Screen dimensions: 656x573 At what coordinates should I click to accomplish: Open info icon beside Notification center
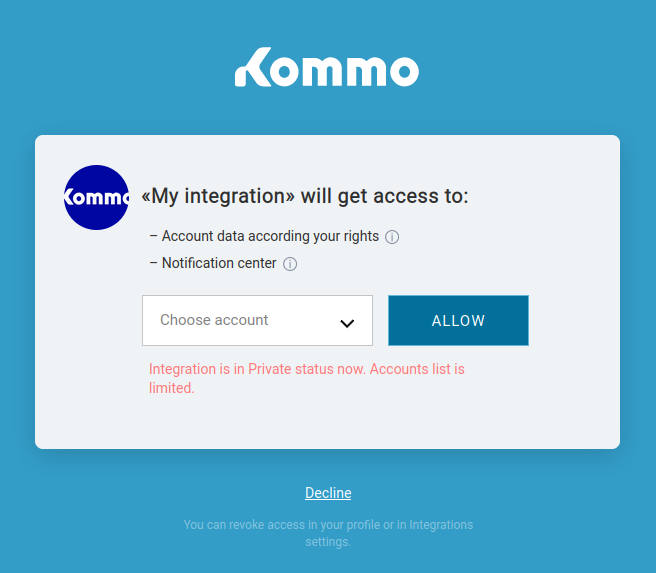coord(290,264)
